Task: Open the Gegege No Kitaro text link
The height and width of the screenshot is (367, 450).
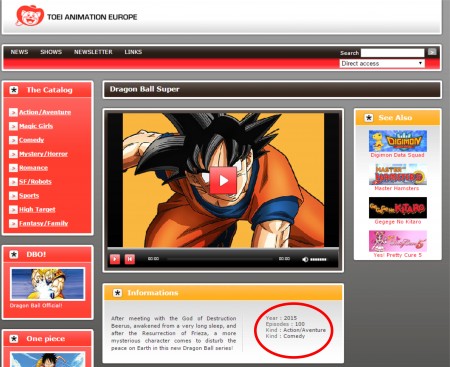Action: 398,222
